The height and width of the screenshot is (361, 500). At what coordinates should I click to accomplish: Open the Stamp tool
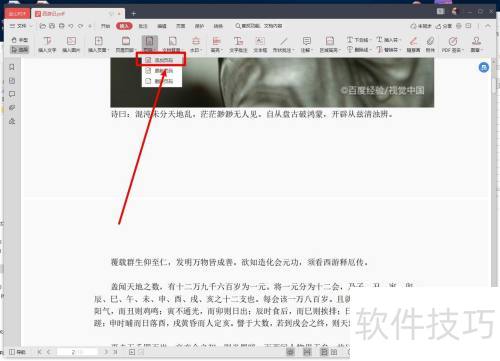coord(476,44)
